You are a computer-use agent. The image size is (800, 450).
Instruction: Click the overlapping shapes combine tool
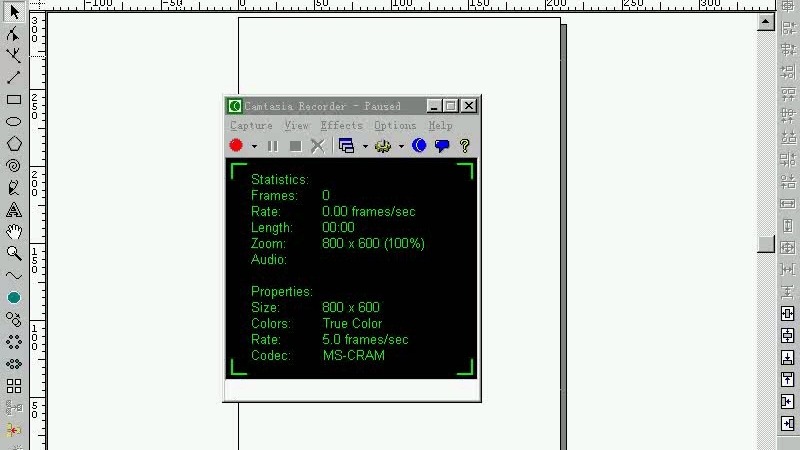(x=14, y=319)
